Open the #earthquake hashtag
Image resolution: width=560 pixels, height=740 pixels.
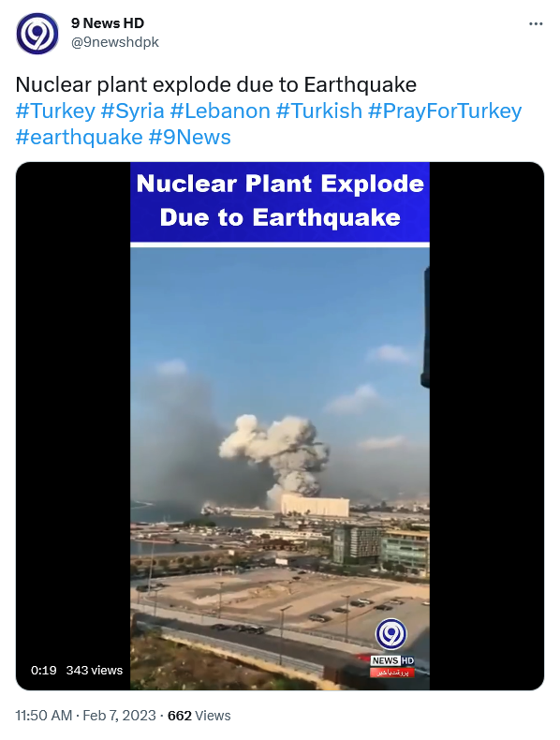click(80, 138)
